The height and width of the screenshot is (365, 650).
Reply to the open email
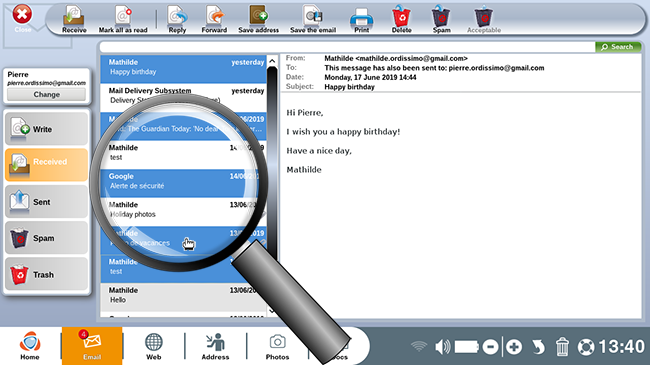pos(177,19)
